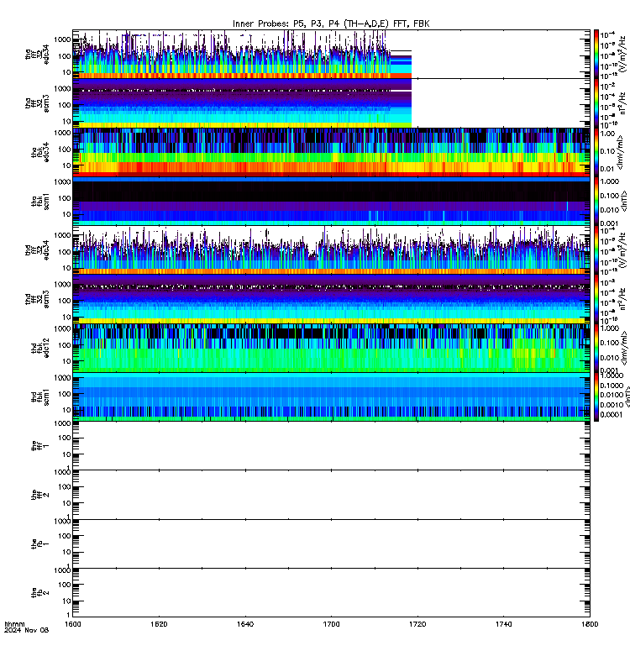Click the color bar beside thd fff scm3 panel
This screenshot has width=630, height=672.
[596, 299]
